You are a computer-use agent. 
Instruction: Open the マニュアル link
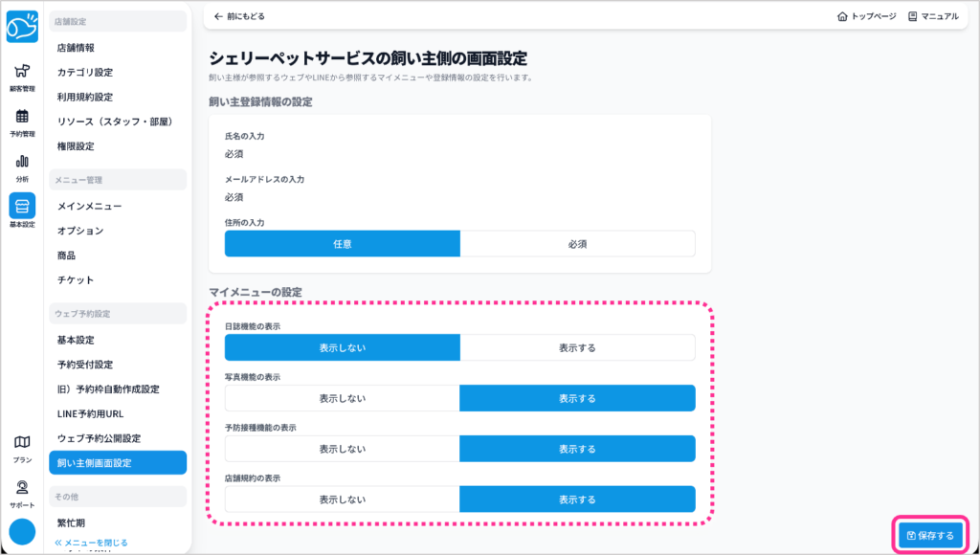933,16
